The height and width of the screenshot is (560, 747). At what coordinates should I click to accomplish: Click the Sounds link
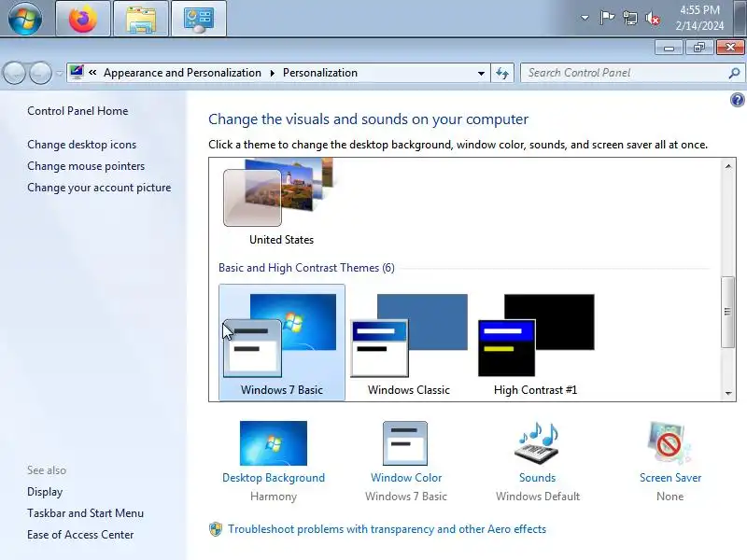(x=538, y=478)
